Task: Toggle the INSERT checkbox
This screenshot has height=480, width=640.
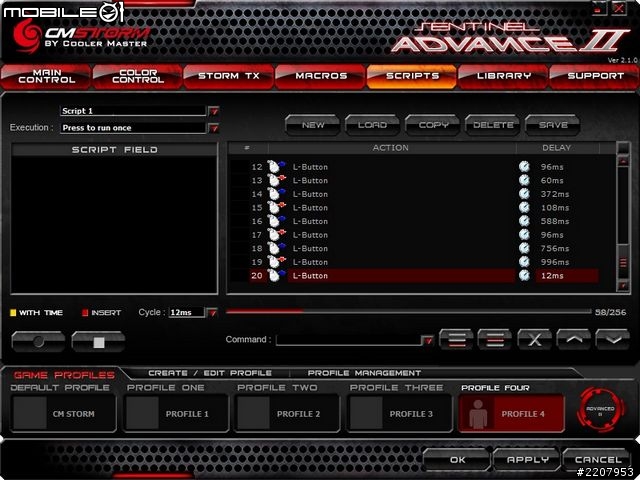Action: 85,313
